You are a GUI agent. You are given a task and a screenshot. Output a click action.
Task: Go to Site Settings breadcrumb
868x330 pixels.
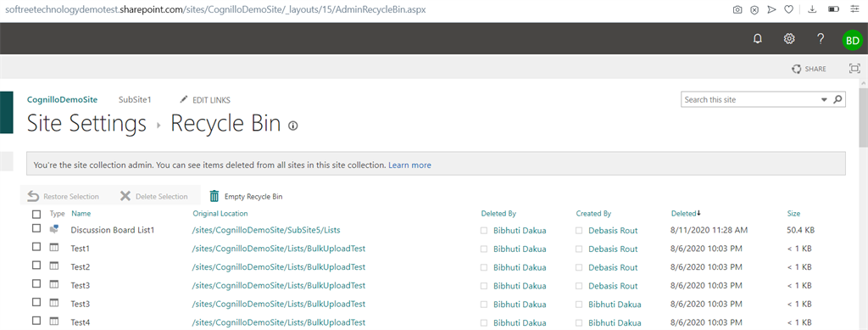click(x=86, y=124)
